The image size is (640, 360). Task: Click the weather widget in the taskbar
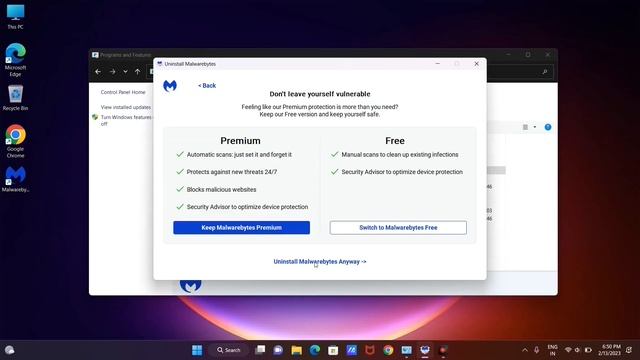coord(10,350)
